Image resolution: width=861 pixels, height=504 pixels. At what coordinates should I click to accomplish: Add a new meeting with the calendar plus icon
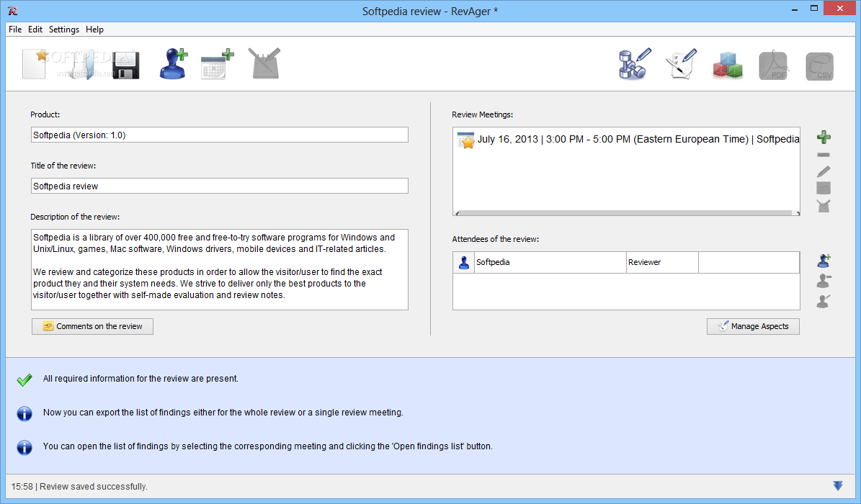(x=217, y=65)
